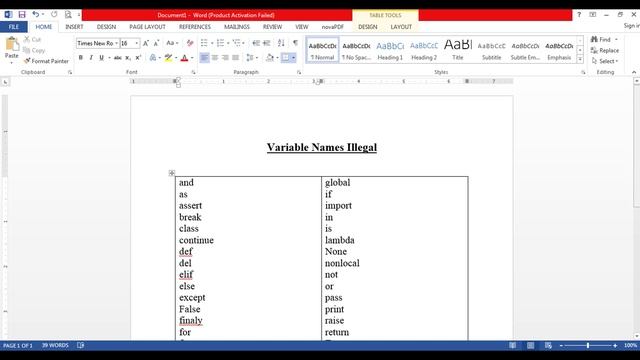The height and width of the screenshot is (360, 640).
Task: Click the table move handle
Action: (172, 173)
